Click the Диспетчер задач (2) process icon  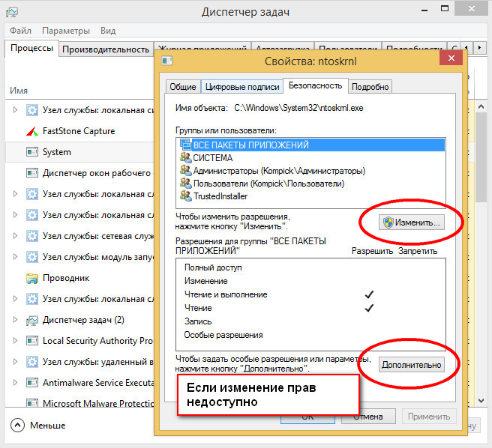[32, 320]
